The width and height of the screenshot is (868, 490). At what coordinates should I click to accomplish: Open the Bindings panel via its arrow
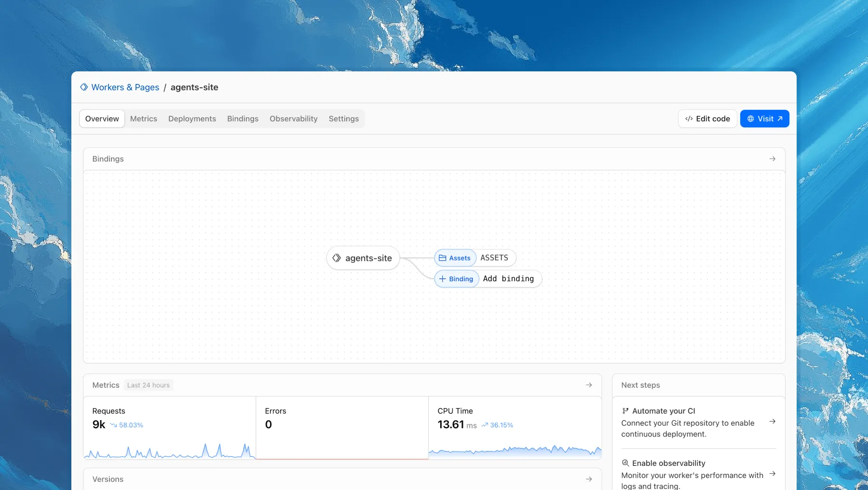773,159
